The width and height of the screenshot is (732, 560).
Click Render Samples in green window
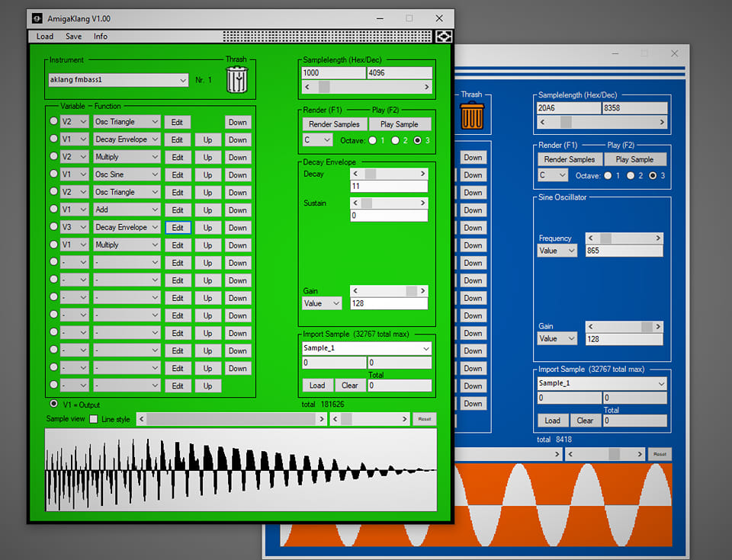[x=334, y=124]
